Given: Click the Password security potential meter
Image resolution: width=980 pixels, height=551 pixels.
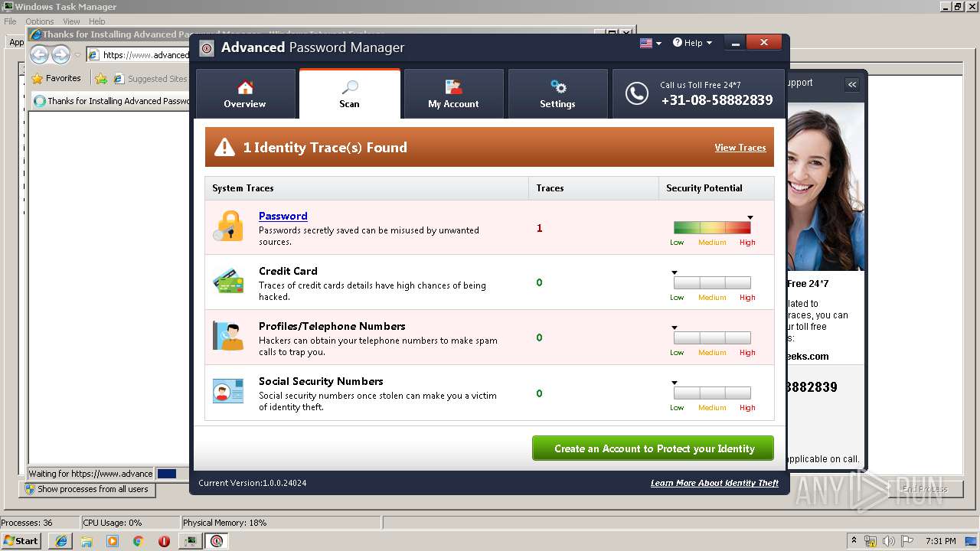Looking at the screenshot, I should (x=712, y=227).
